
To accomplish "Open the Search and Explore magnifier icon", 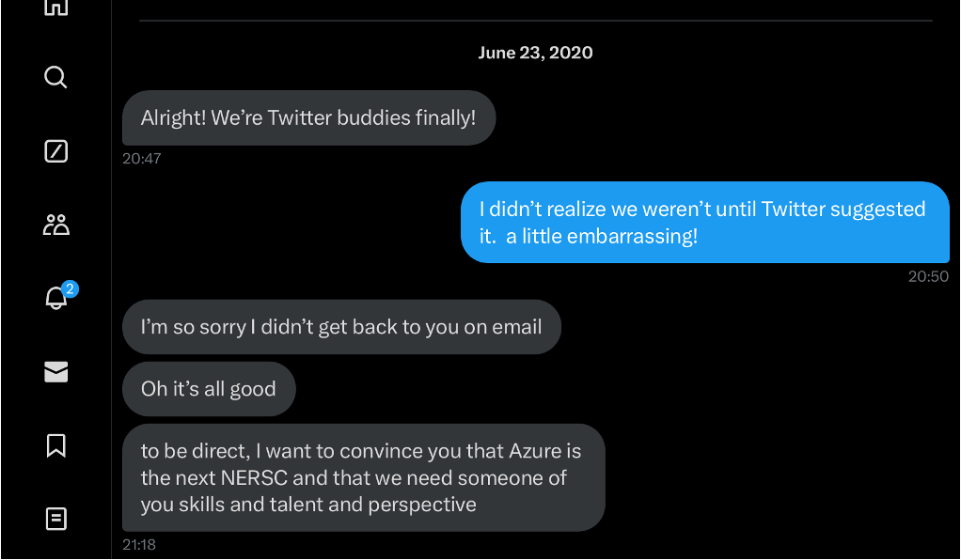I will point(55,77).
